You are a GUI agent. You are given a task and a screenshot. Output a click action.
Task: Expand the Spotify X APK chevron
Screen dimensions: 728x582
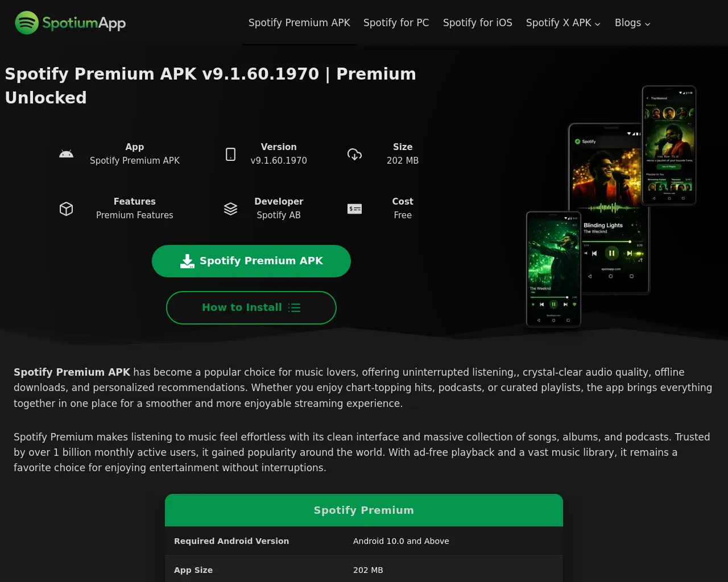click(598, 24)
